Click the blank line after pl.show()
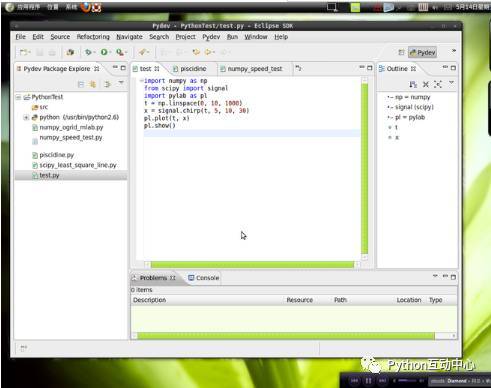The height and width of the screenshot is (388, 491). [252, 133]
